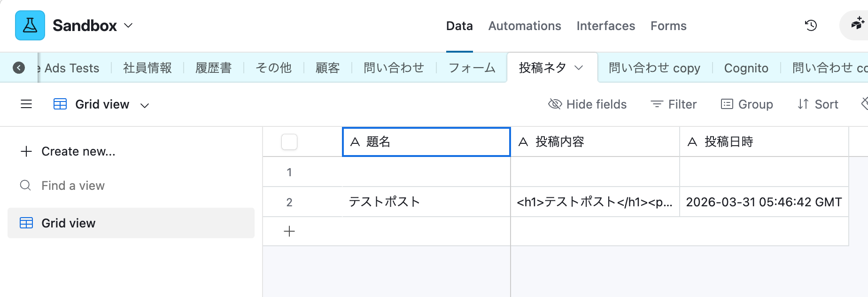The image size is (868, 297).
Task: Toggle the views sidebar hamburger icon
Action: tap(26, 104)
